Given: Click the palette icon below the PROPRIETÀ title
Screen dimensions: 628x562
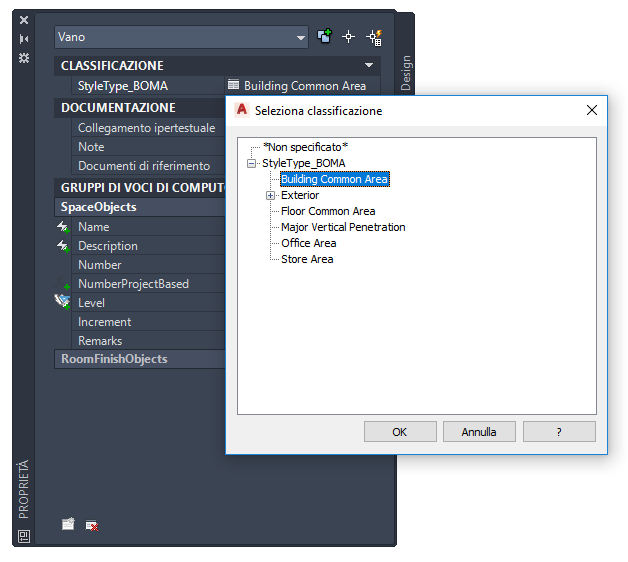Looking at the screenshot, I should 24,536.
